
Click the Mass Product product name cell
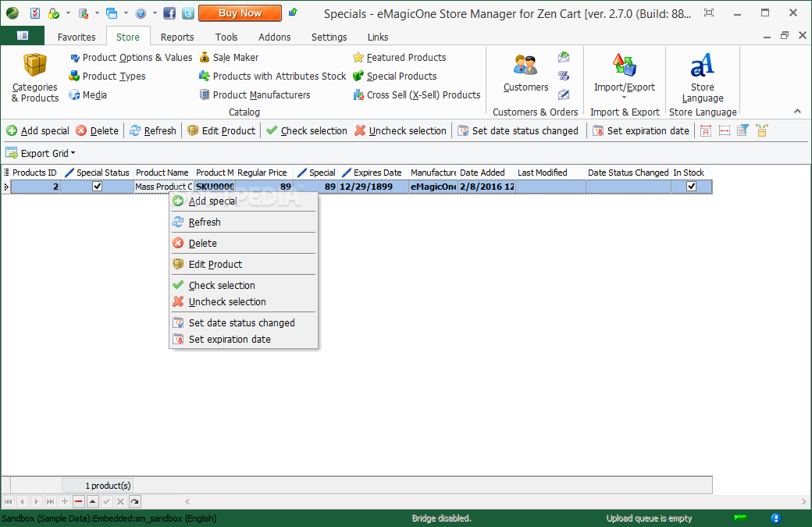point(164,187)
